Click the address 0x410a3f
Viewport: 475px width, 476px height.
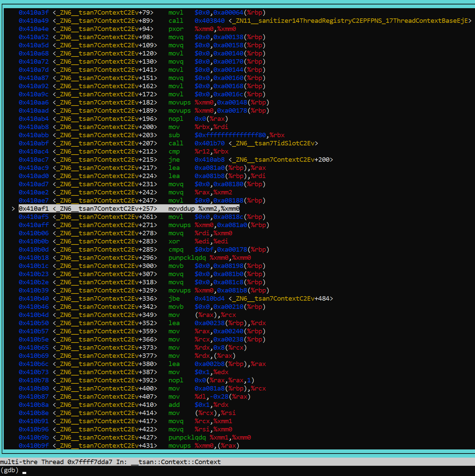34,13
